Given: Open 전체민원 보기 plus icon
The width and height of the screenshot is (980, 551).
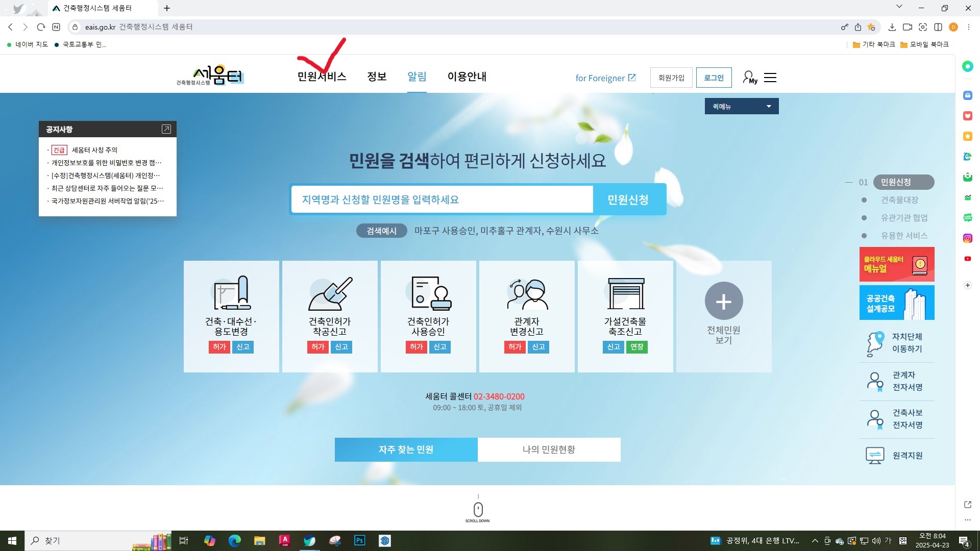Looking at the screenshot, I should [x=724, y=301].
